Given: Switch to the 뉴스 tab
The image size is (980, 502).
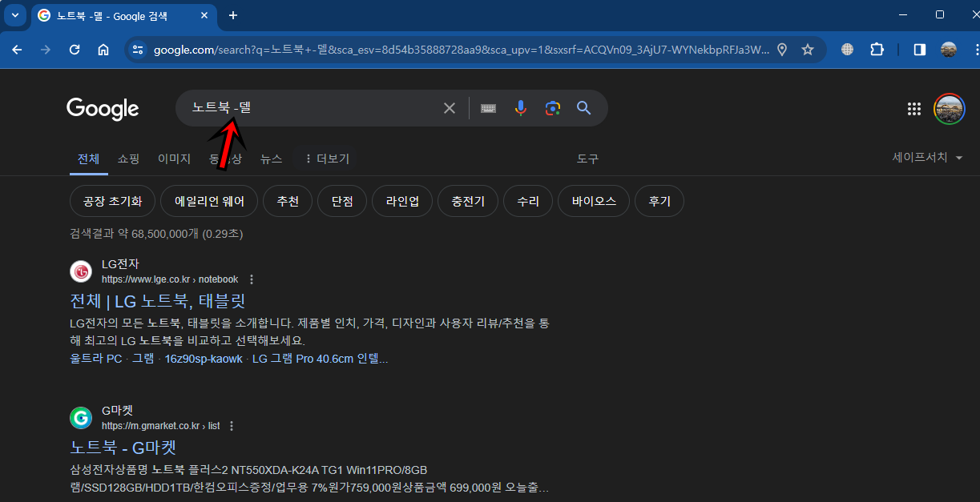Looking at the screenshot, I should click(x=271, y=159).
